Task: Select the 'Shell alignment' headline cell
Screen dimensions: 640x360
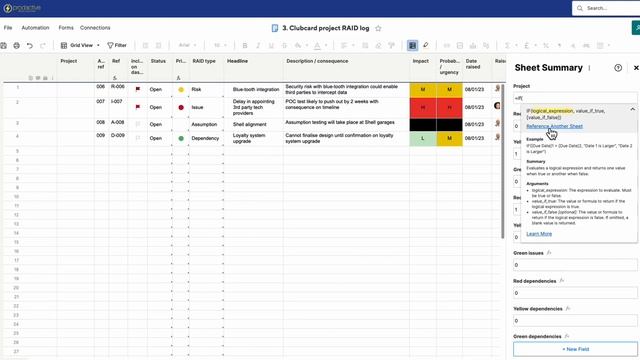Action: (253, 124)
